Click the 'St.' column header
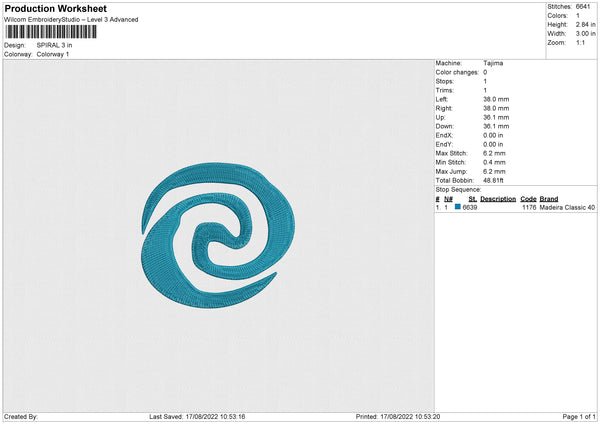This screenshot has width=600, height=424. 473,199
